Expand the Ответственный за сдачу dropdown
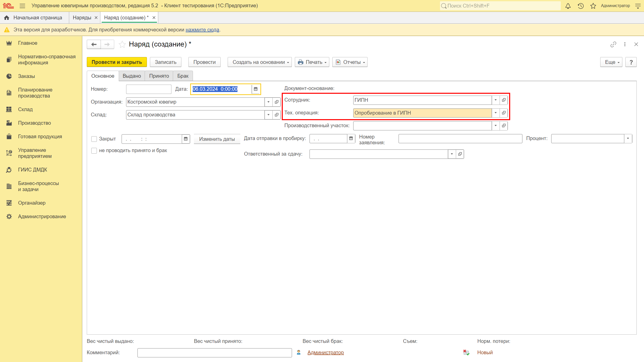This screenshot has width=644, height=362. pyautogui.click(x=452, y=154)
